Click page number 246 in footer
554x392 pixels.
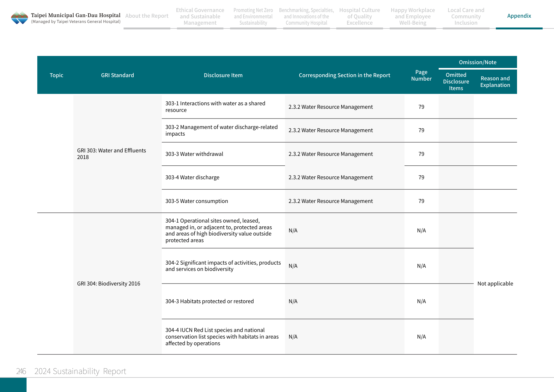pos(21,371)
